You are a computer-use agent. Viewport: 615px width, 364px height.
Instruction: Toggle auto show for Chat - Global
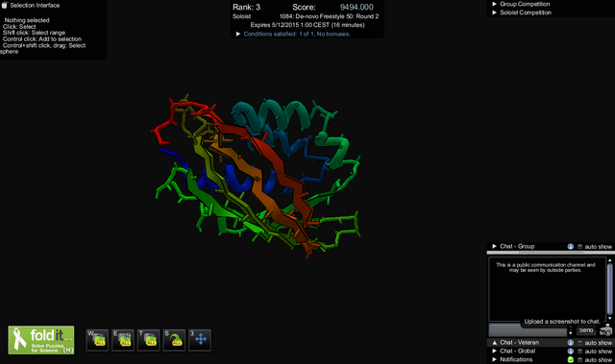580,352
